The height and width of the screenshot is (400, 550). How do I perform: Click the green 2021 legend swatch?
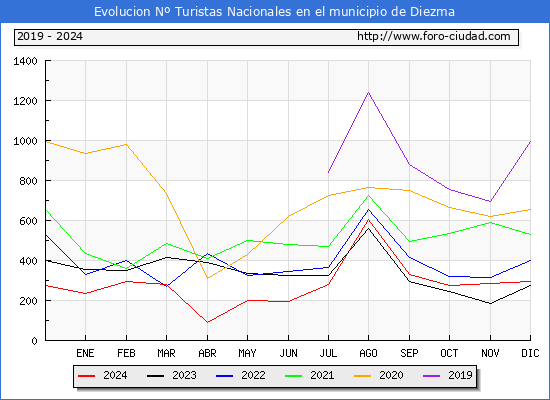[294, 376]
